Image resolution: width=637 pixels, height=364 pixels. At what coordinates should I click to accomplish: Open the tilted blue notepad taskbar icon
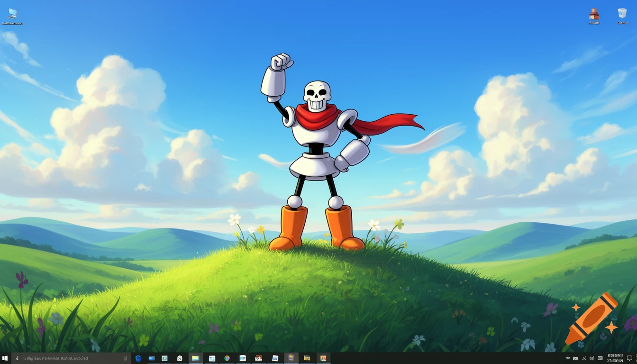pyautogui.click(x=275, y=358)
